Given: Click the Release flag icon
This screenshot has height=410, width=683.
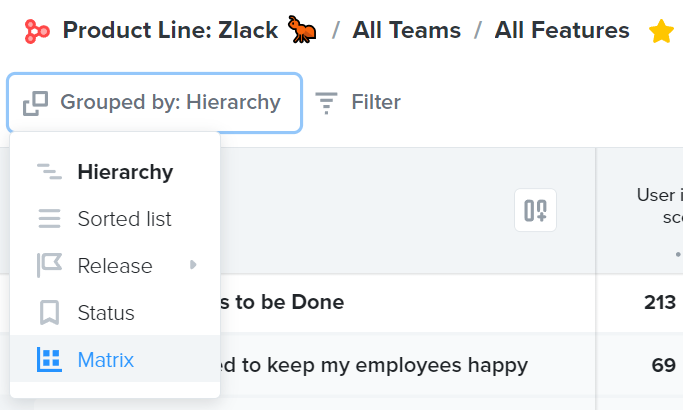Looking at the screenshot, I should coord(49,265).
